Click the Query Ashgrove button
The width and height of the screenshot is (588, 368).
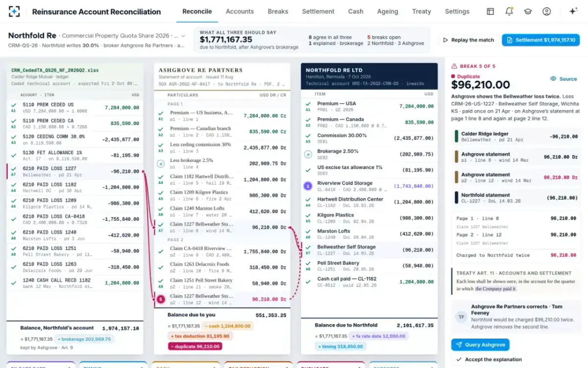480,345
